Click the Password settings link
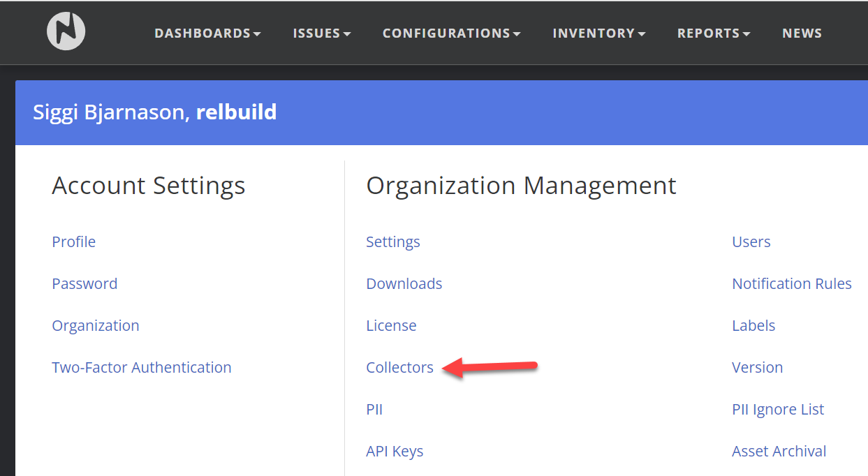This screenshot has height=476, width=868. click(x=84, y=284)
